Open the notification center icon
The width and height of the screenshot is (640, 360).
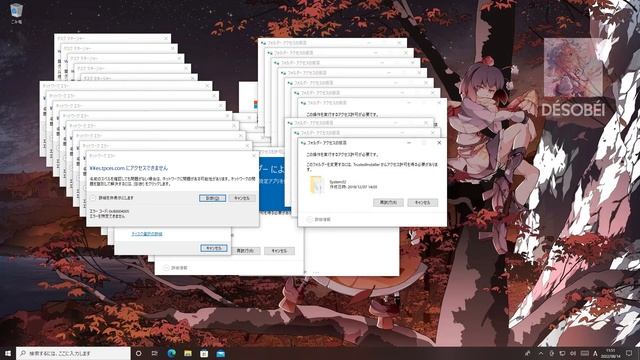pos(629,353)
